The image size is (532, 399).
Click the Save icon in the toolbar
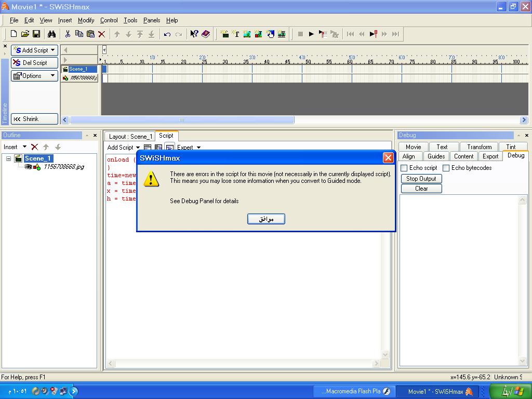[36, 34]
